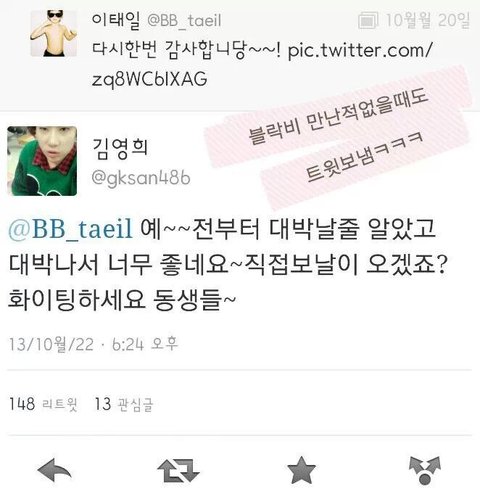Tap the retweet icon

[x=178, y=471]
